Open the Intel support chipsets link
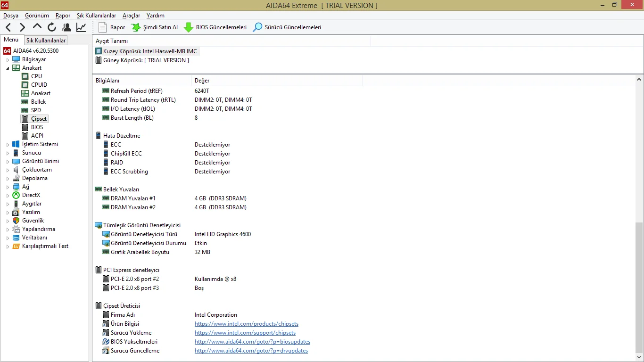This screenshot has width=644, height=362. 245,333
